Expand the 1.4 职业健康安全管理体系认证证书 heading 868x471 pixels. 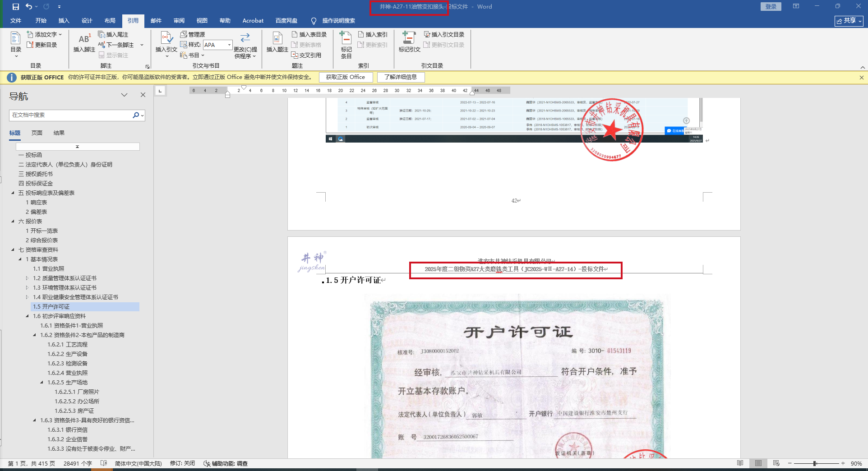pos(27,297)
